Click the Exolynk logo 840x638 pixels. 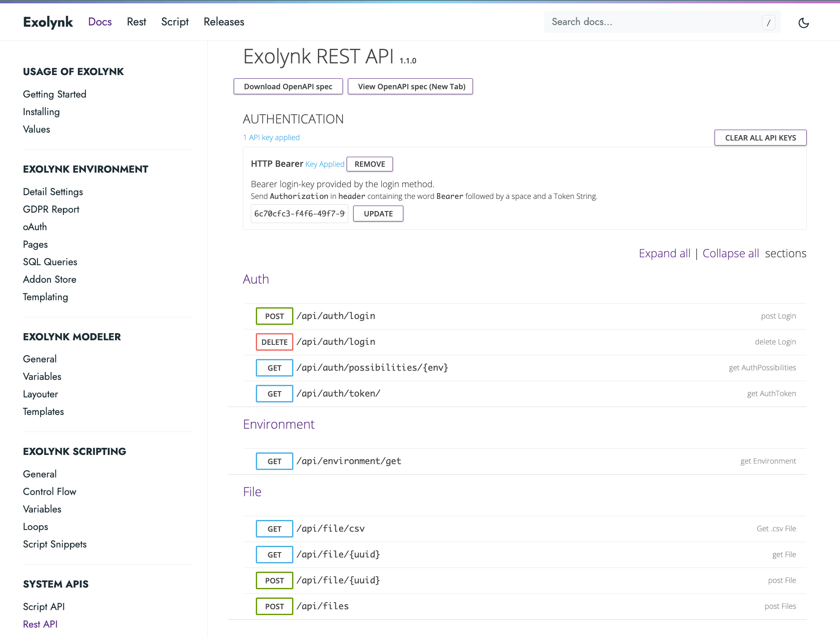pos(48,22)
